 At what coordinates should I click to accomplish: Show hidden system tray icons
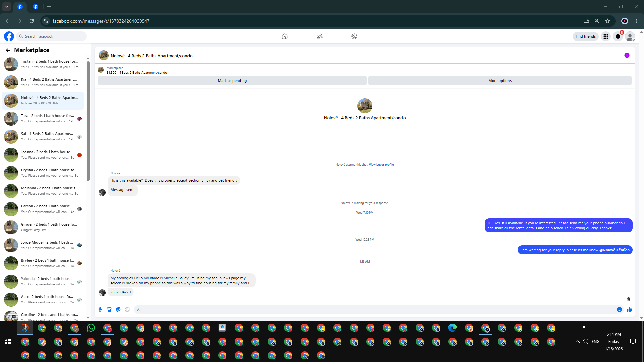(x=577, y=342)
